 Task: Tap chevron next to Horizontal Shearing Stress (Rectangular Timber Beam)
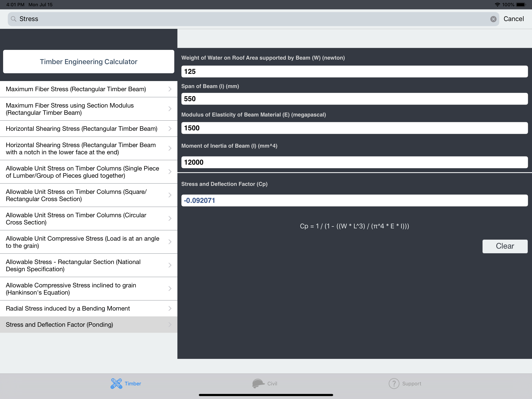pos(170,129)
